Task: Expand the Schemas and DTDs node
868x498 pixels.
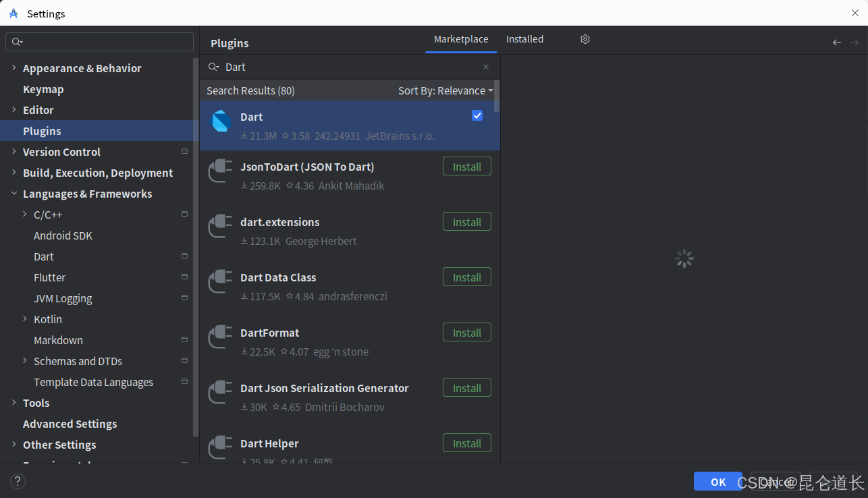Action: tap(25, 361)
